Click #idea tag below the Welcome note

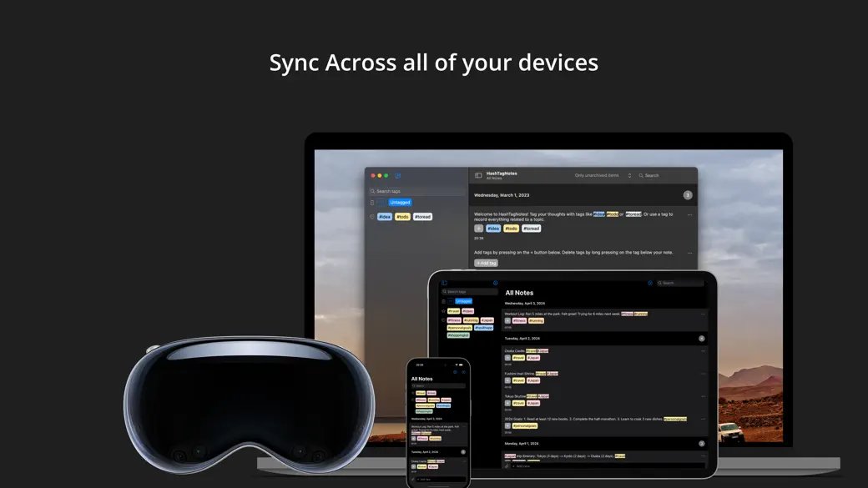point(493,229)
